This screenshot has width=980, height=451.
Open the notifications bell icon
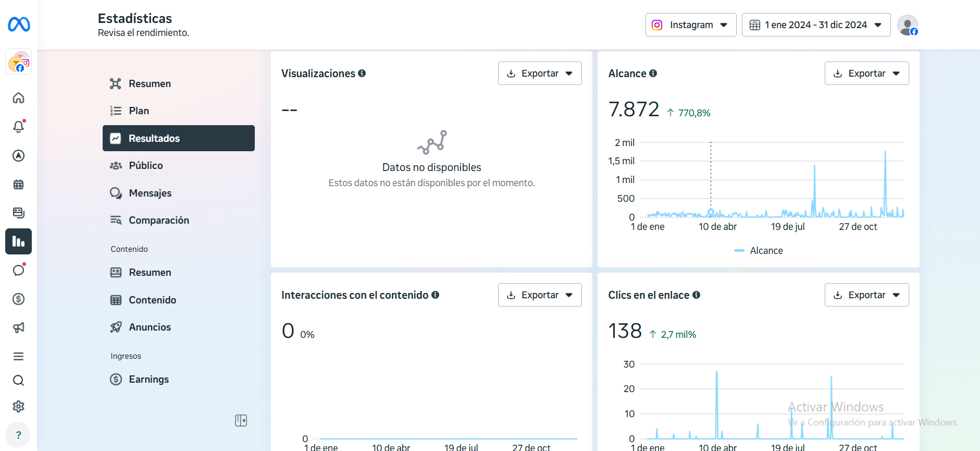pos(19,127)
